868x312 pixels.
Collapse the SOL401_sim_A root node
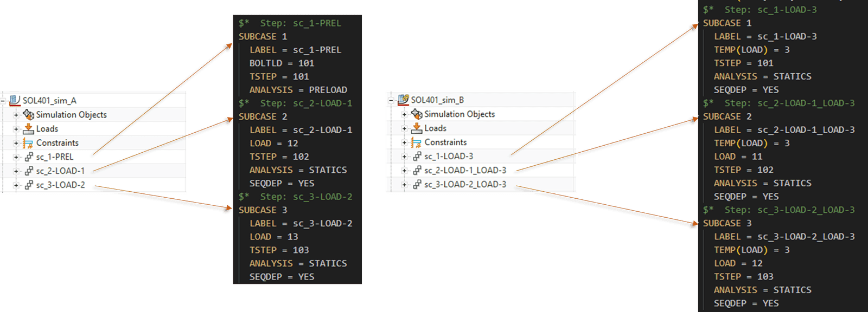click(x=3, y=101)
